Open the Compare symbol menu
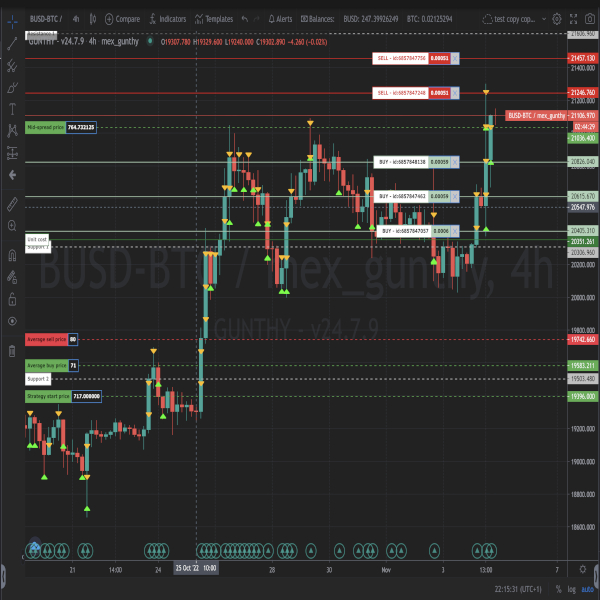Image resolution: width=600 pixels, height=600 pixels. pyautogui.click(x=122, y=18)
